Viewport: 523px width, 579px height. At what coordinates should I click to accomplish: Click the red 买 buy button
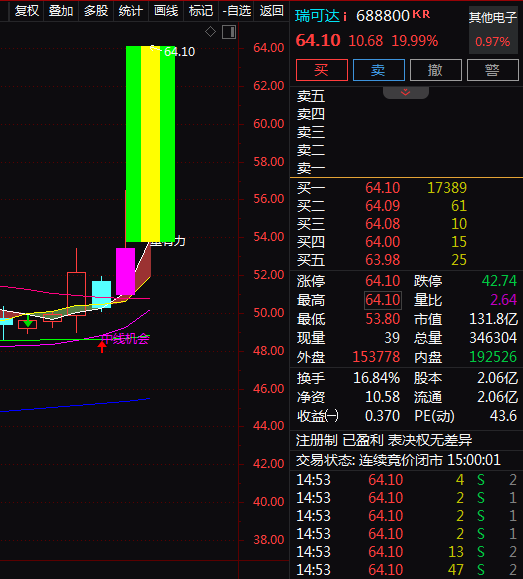tap(322, 70)
